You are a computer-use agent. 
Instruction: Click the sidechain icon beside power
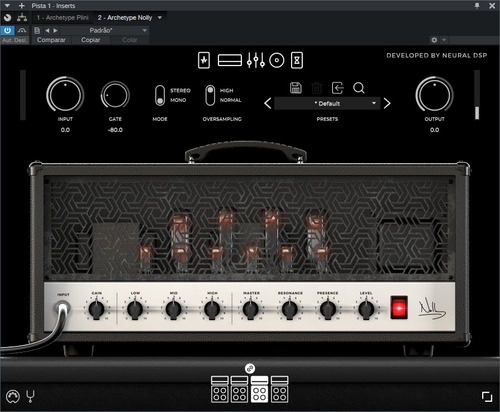(22, 31)
